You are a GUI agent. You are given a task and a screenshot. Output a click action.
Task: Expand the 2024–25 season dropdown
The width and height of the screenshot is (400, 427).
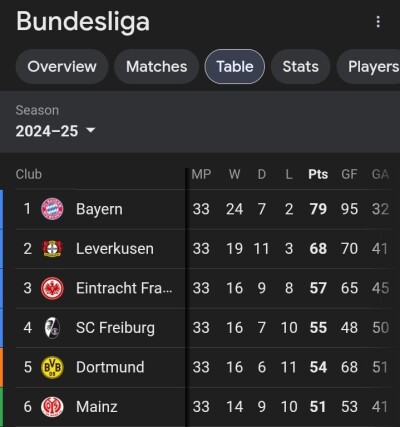click(x=55, y=131)
